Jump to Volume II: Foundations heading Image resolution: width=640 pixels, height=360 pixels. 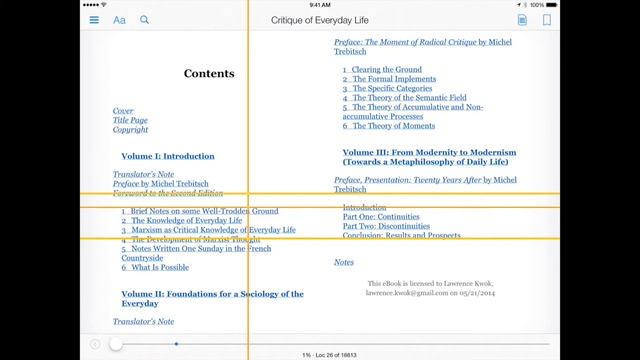tap(212, 299)
